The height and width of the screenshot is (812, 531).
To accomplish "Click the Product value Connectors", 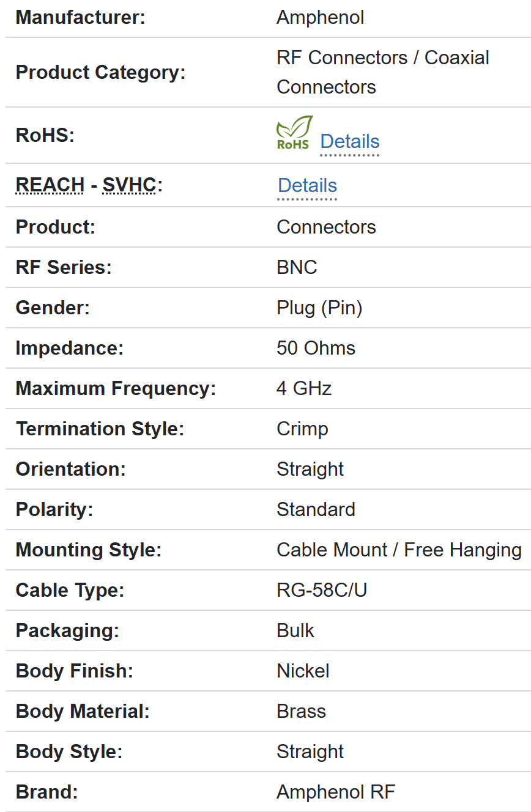I will (326, 227).
